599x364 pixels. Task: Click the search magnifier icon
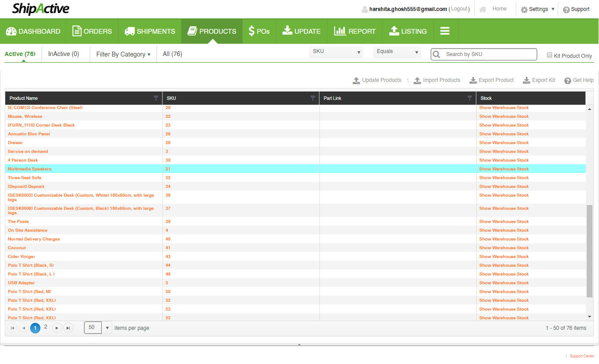436,54
